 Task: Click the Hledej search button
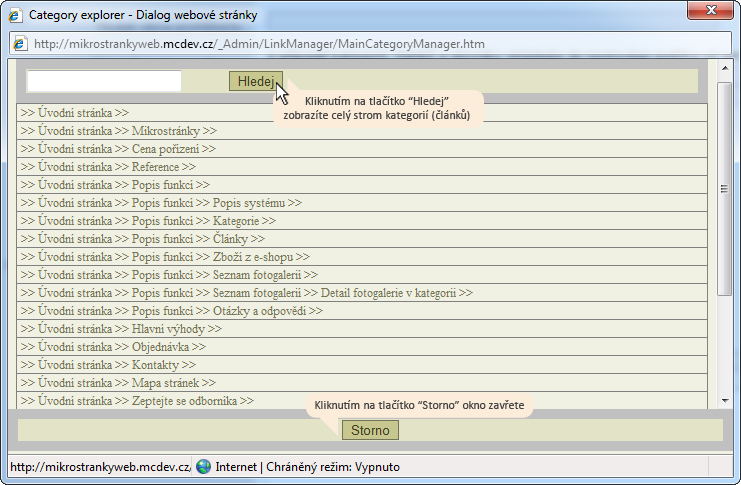256,81
